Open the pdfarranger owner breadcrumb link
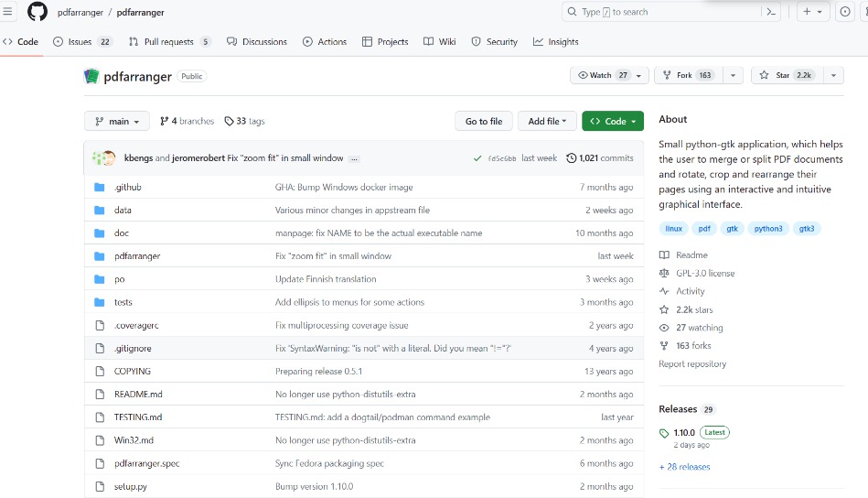The width and height of the screenshot is (868, 498). point(80,12)
